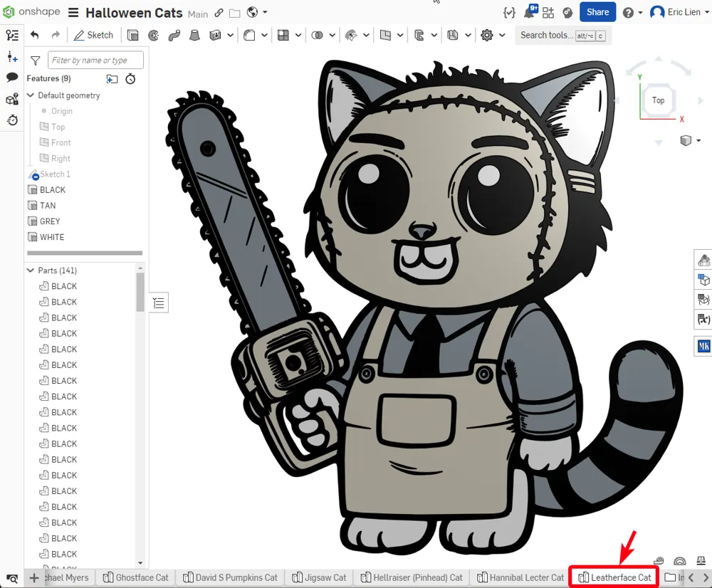Toggle the comments panel open
Viewport: 712px width, 588px height.
click(11, 77)
